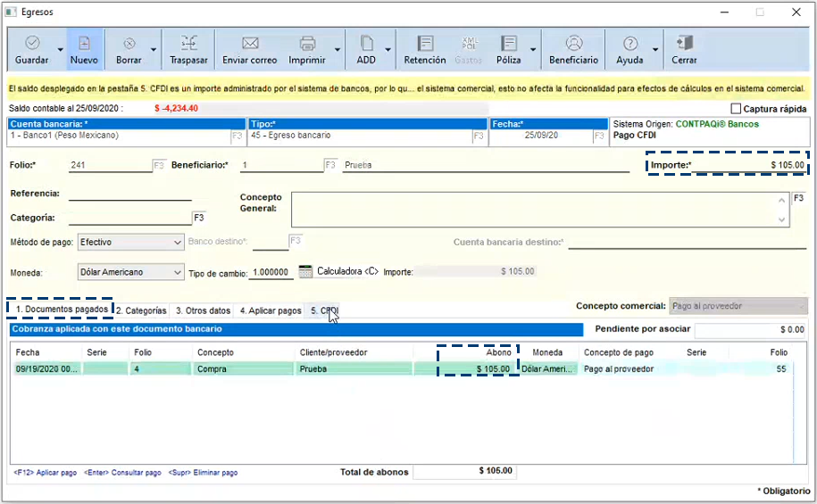This screenshot has height=504, width=817.
Task: Expand the Póliza dropdown arrow
Action: [534, 50]
